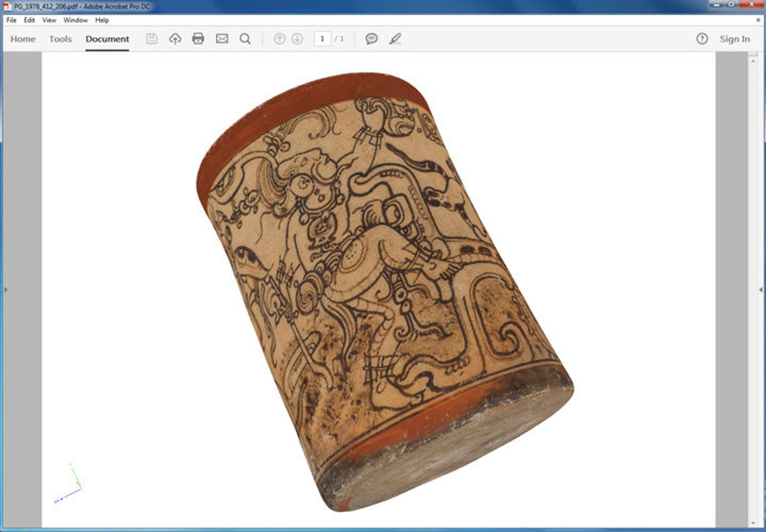
Task: Expand the right tools pane arrow
Action: pyautogui.click(x=760, y=289)
